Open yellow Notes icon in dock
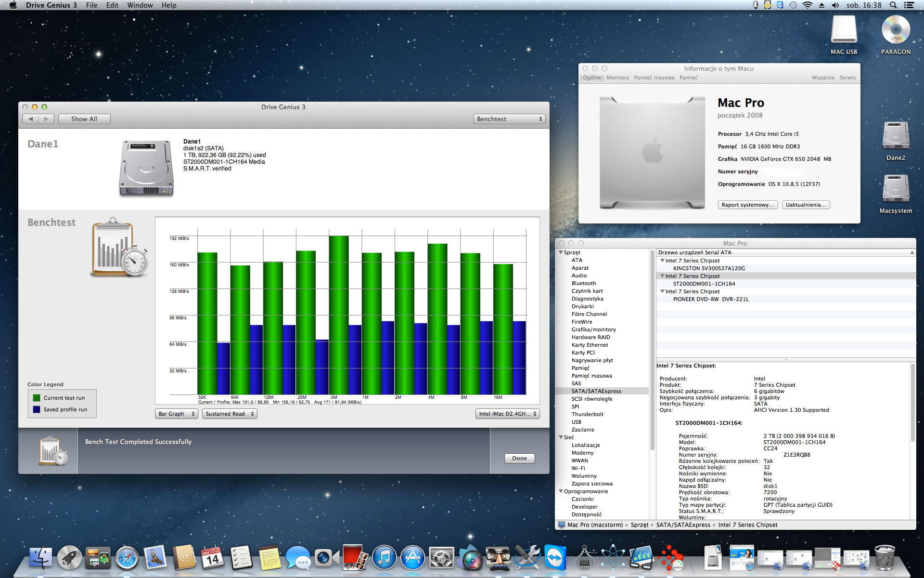This screenshot has height=578, width=924. pyautogui.click(x=269, y=558)
